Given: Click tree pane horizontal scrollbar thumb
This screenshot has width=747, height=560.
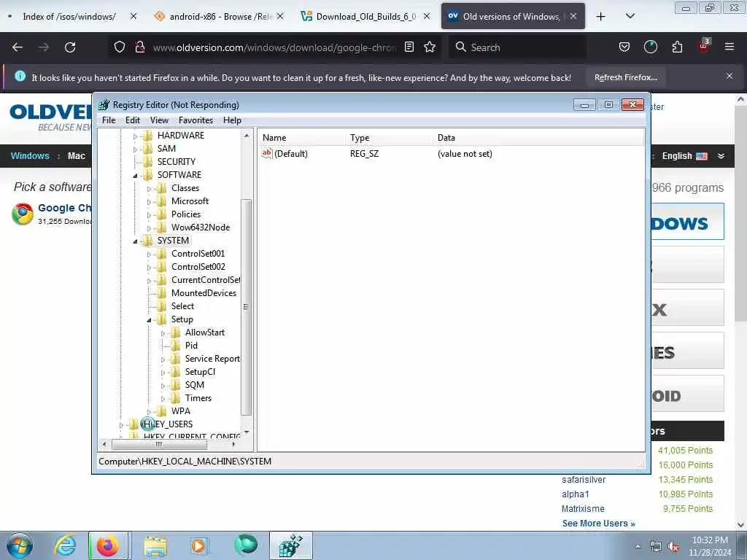Looking at the screenshot, I should pyautogui.click(x=159, y=444).
